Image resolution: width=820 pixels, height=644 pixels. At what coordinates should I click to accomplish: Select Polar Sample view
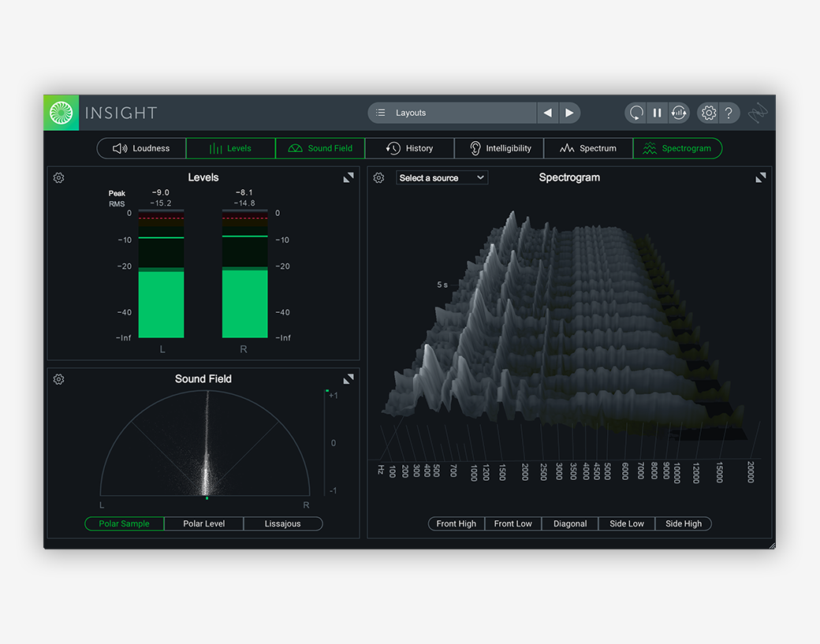coord(125,523)
